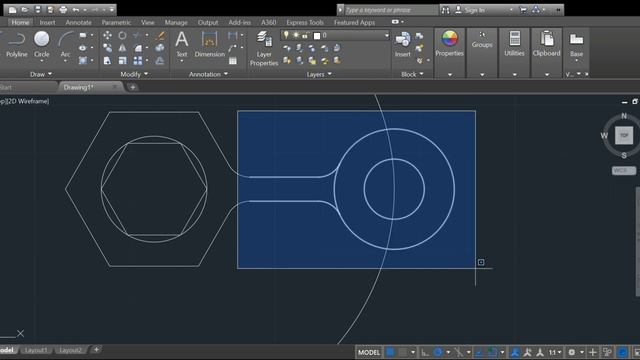Click the Rectangle tool in Draw panel
Screen dimensions: 640x360
[83, 36]
